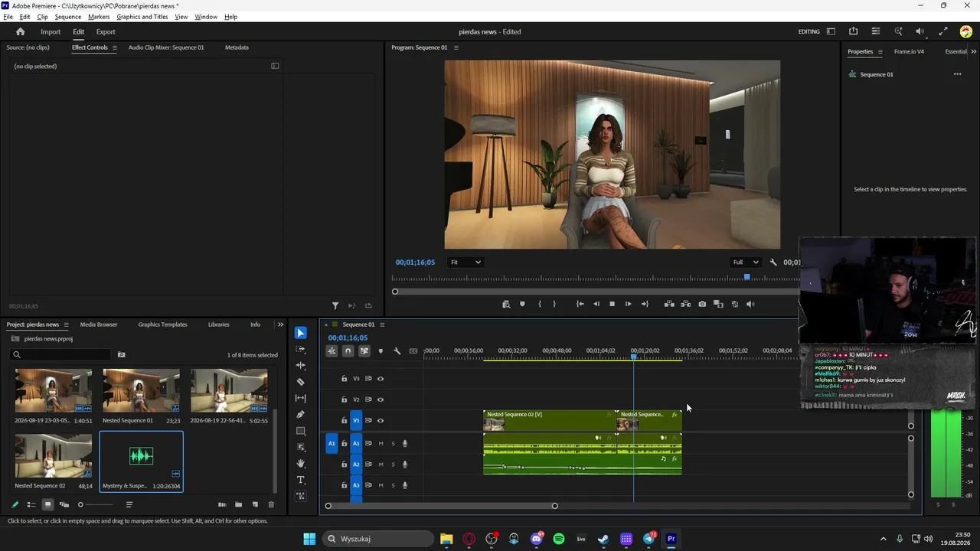Switch to the Media Browser tab
Viewport: 980px width, 551px height.
(99, 324)
